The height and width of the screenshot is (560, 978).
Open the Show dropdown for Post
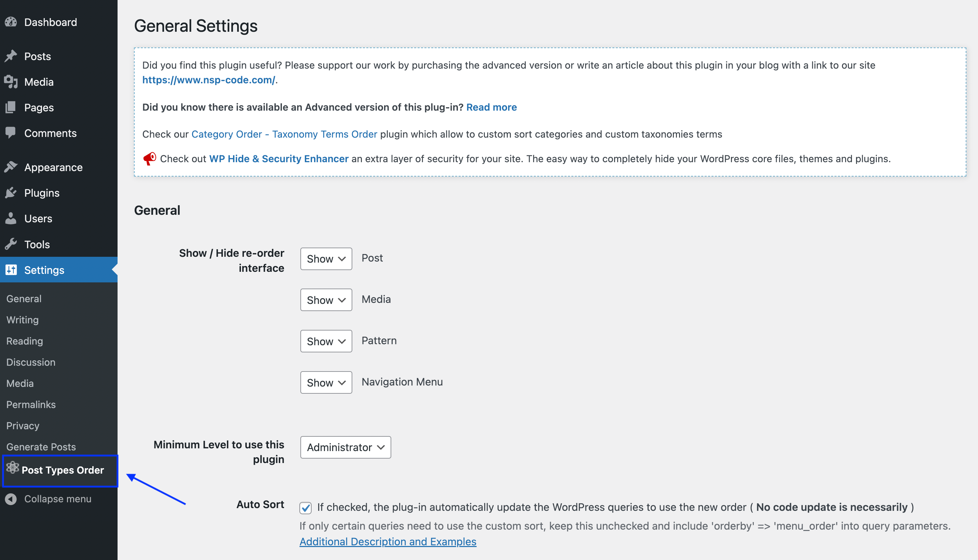coord(326,258)
